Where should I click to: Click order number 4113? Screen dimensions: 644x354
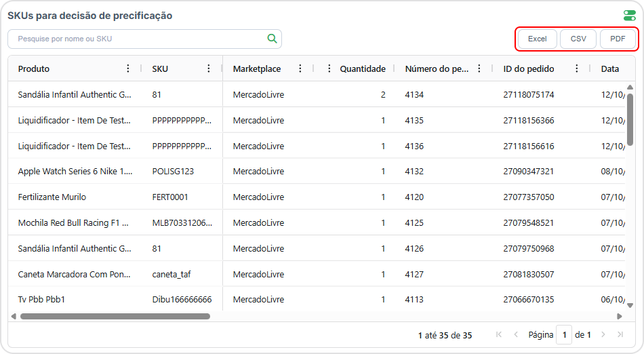pos(414,299)
